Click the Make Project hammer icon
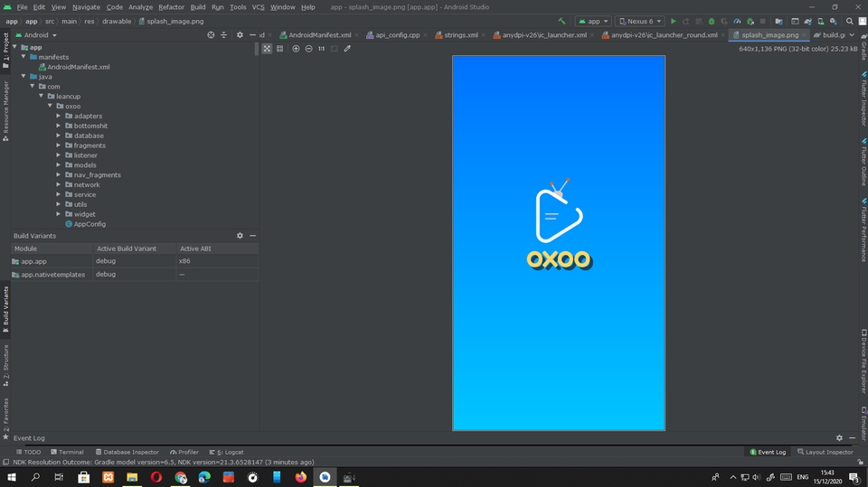 click(x=561, y=21)
